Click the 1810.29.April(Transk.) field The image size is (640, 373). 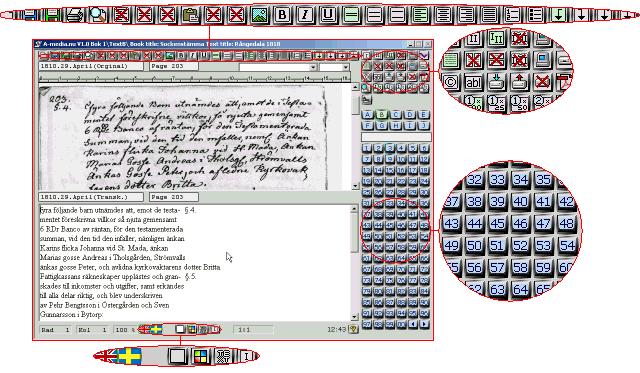(91, 197)
